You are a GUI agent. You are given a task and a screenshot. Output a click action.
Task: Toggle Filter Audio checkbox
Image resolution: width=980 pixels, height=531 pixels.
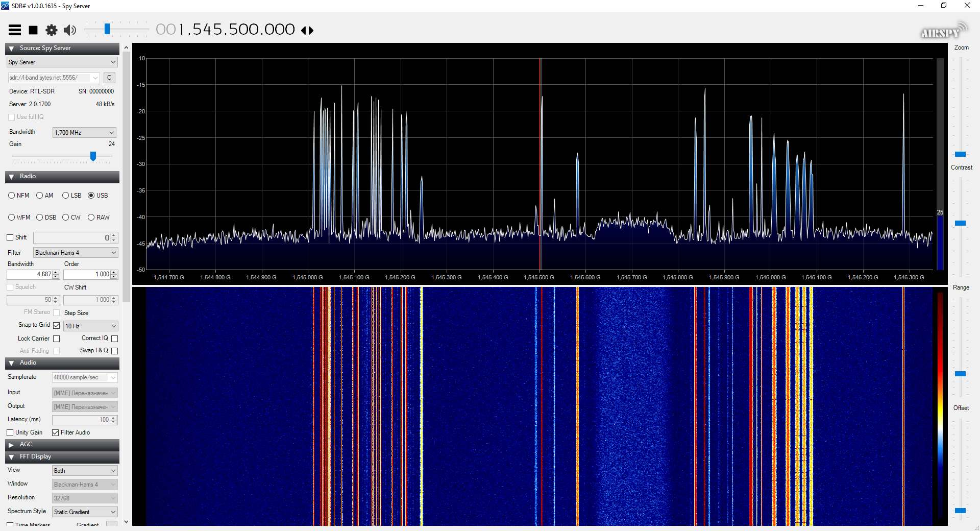[55, 433]
